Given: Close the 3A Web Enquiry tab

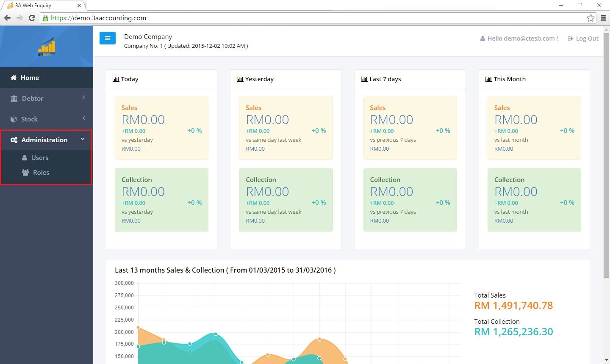Looking at the screenshot, I should (x=79, y=6).
